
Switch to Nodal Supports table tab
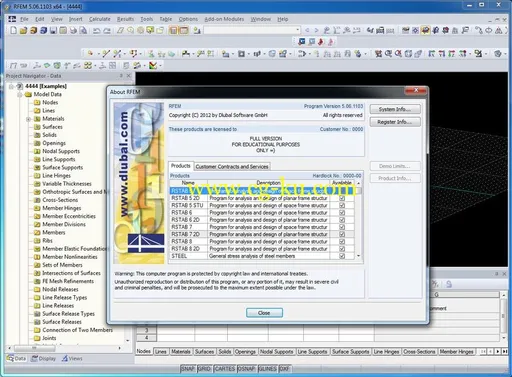[276, 352]
